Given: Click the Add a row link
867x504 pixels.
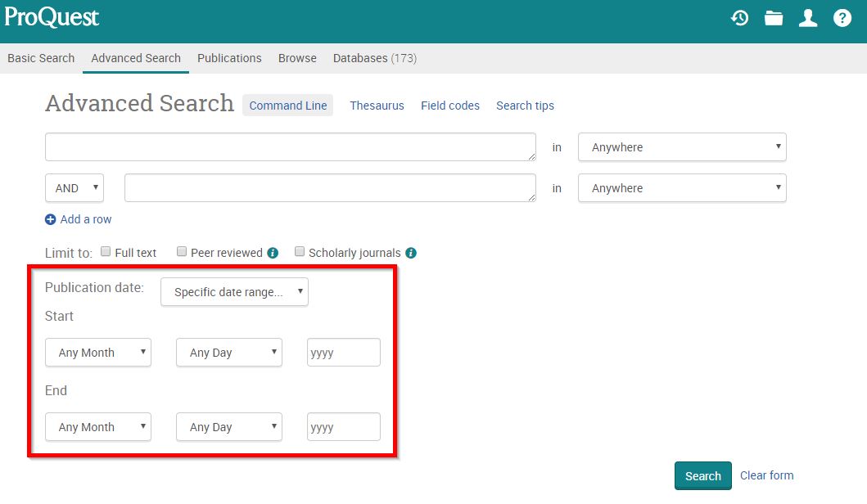Looking at the screenshot, I should click(x=86, y=219).
